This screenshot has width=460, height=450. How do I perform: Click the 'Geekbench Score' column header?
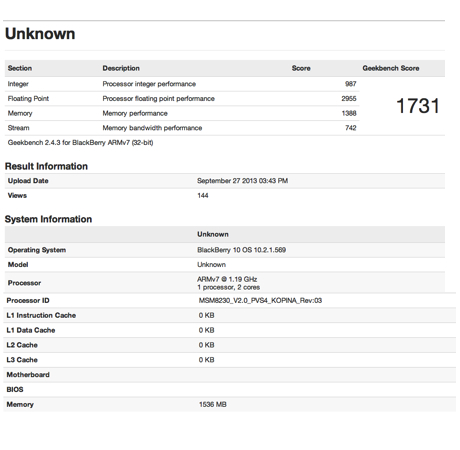click(391, 68)
